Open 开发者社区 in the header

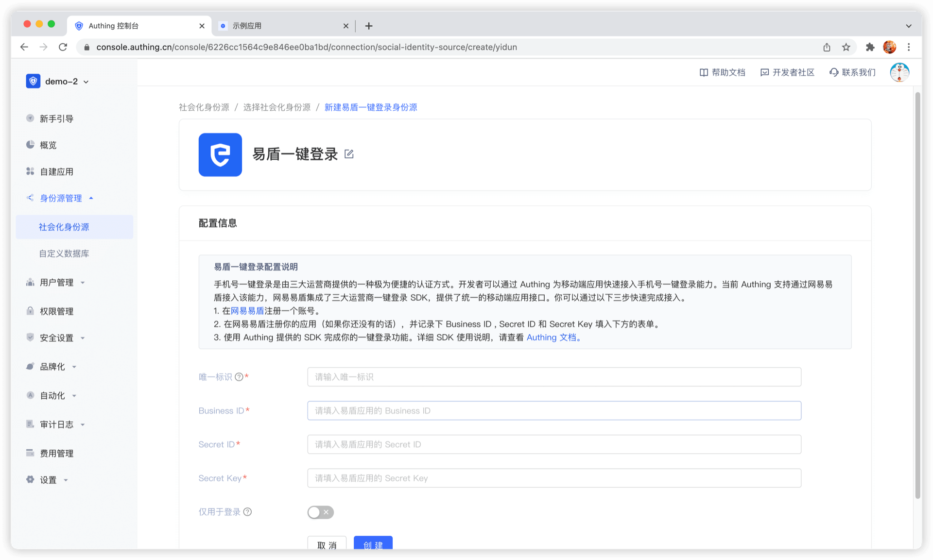[787, 72]
